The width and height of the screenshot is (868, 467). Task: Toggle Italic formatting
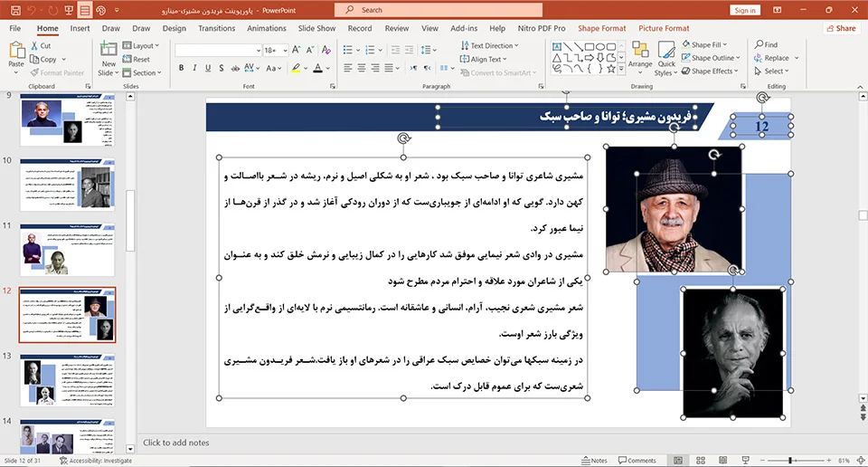coord(194,68)
